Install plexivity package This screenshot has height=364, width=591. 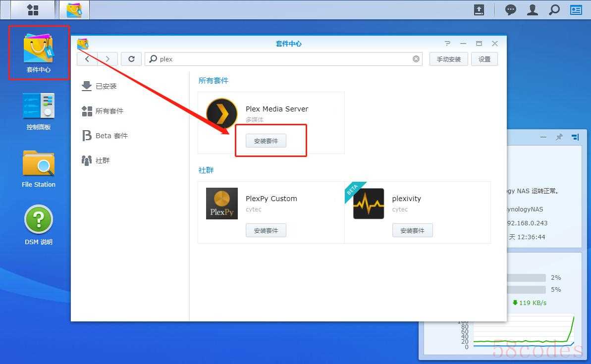412,231
